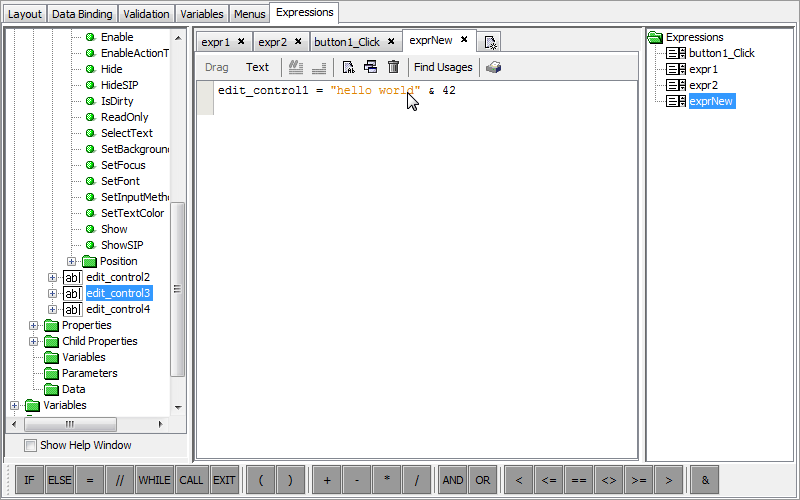Expand the Position folder node
This screenshot has height=500, width=800.
72,261
